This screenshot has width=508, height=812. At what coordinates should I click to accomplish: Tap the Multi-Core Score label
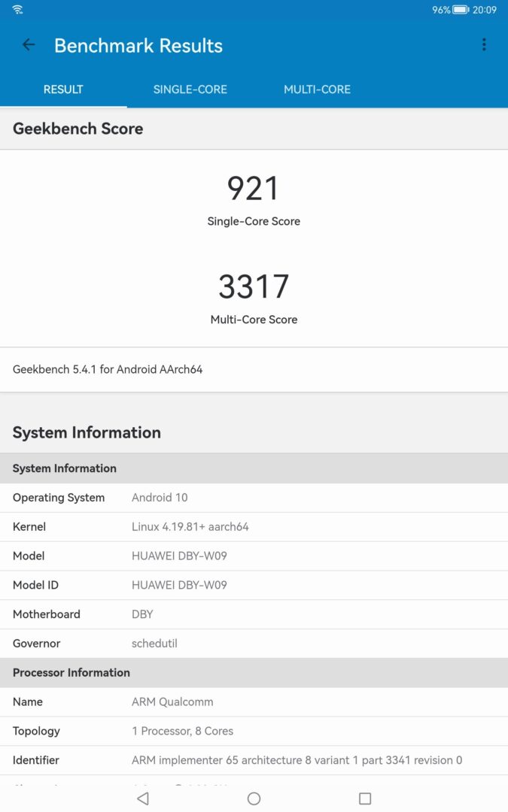click(x=254, y=320)
